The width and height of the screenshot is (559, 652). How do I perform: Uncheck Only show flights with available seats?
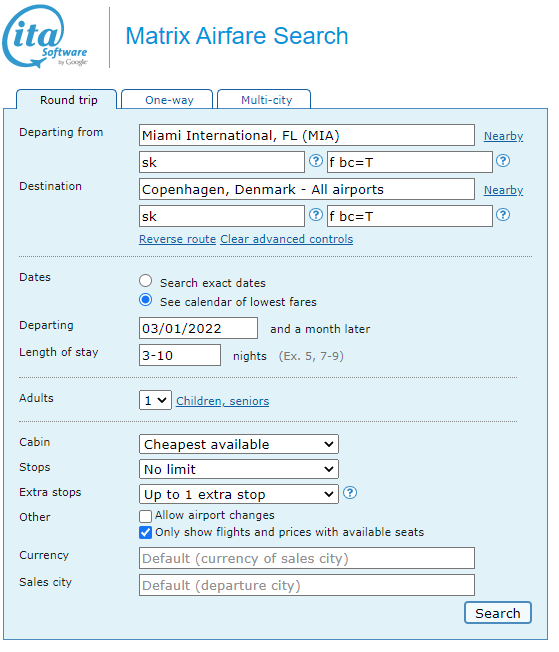click(146, 533)
